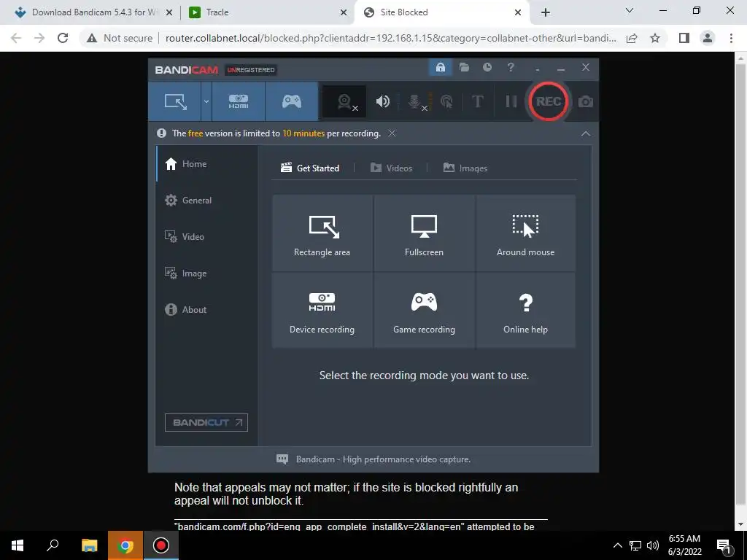Open Windows notification center
The width and height of the screenshot is (747, 560).
pyautogui.click(x=724, y=546)
